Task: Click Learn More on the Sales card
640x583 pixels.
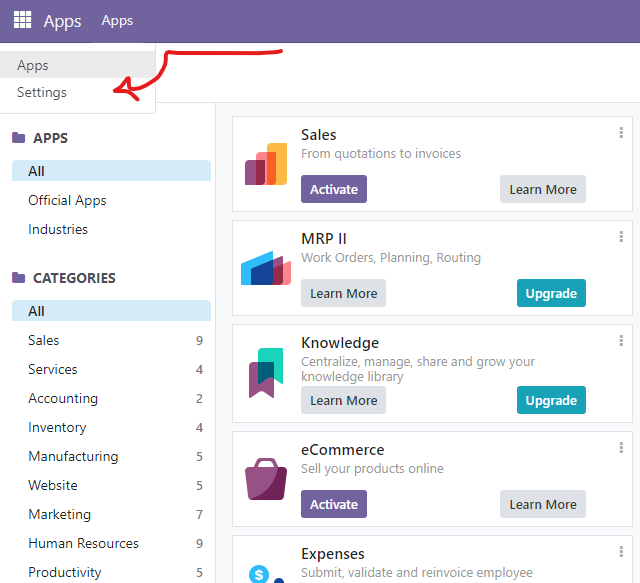Action: coord(543,189)
